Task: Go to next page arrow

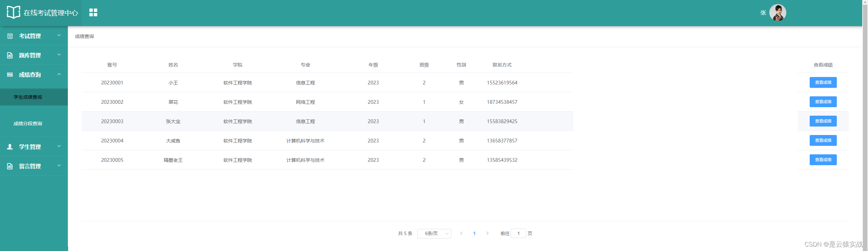Action: [x=488, y=233]
